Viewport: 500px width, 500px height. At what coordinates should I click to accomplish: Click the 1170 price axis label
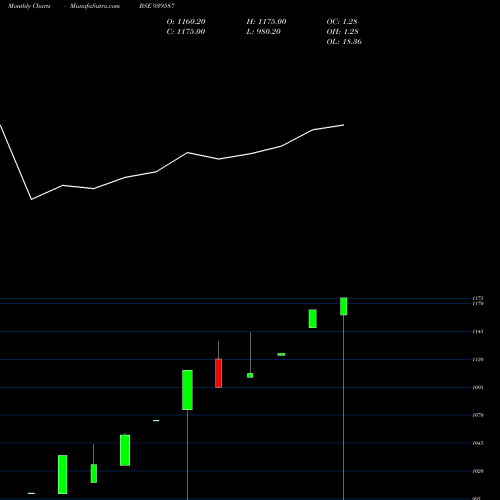click(x=478, y=304)
